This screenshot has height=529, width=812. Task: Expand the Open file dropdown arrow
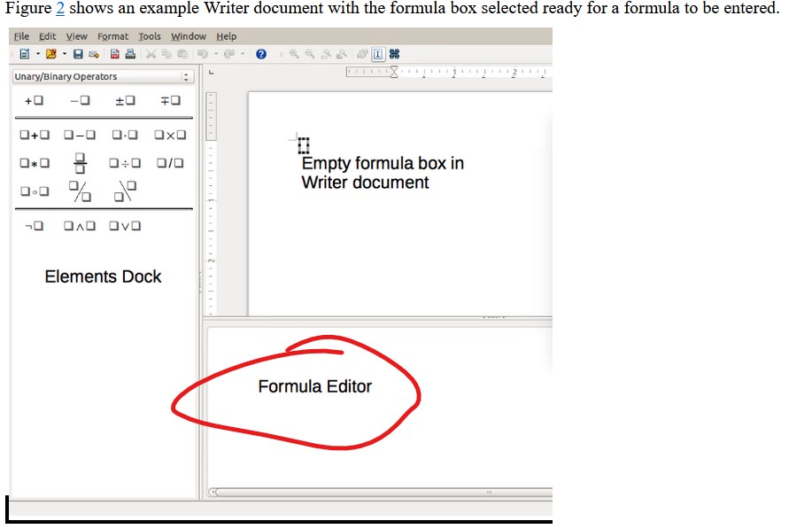(65, 53)
